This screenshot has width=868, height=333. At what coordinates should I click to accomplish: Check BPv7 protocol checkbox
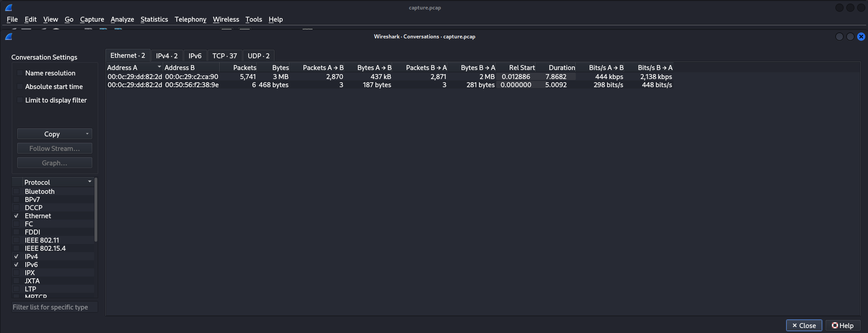point(16,200)
